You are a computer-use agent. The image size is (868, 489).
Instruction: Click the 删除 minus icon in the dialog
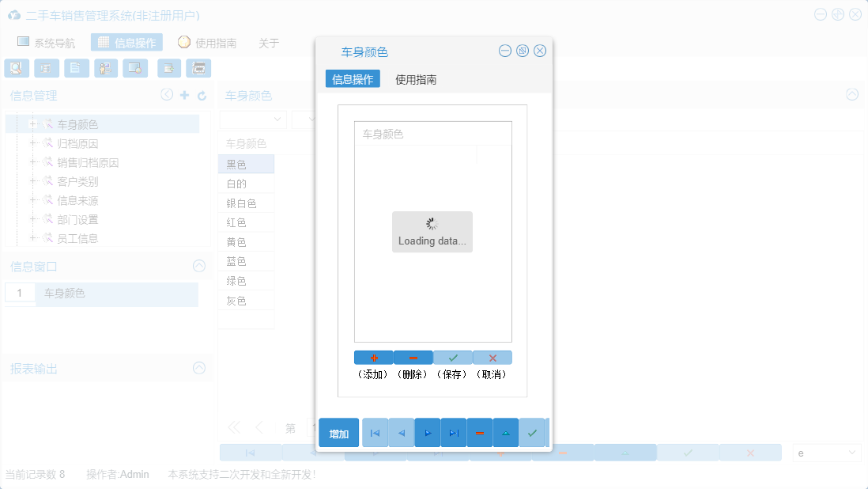click(413, 357)
